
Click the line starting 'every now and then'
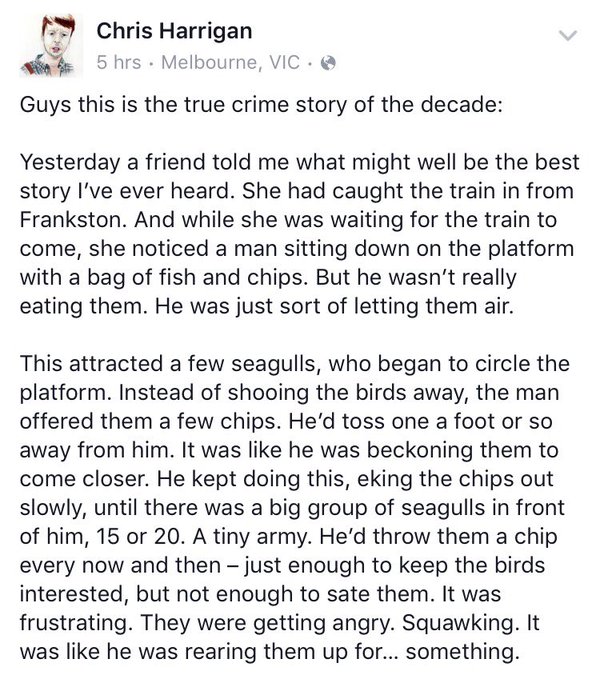coord(282,566)
